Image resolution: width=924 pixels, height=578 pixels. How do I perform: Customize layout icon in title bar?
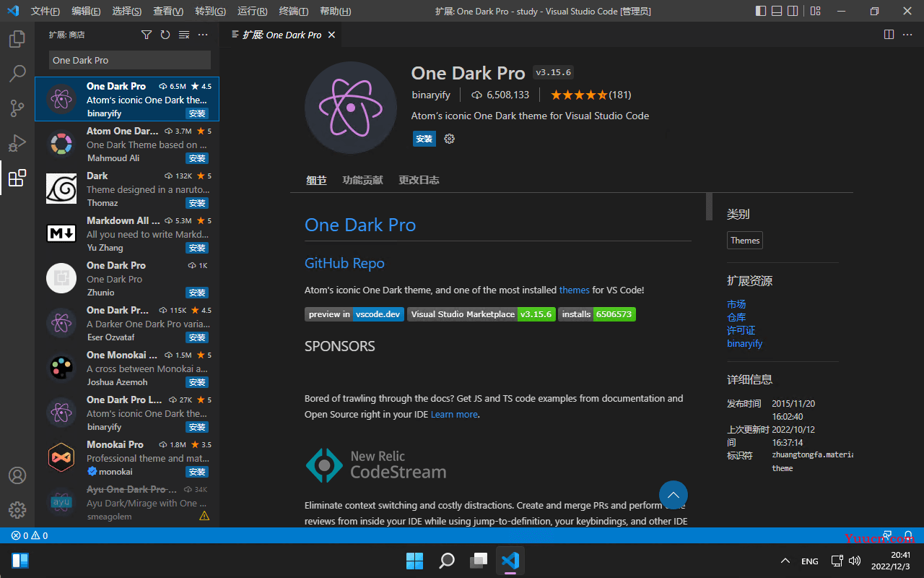pos(815,11)
